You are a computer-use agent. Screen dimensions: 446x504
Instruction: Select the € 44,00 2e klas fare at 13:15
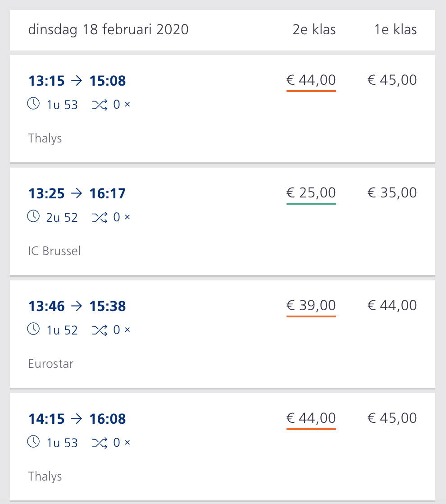(311, 80)
